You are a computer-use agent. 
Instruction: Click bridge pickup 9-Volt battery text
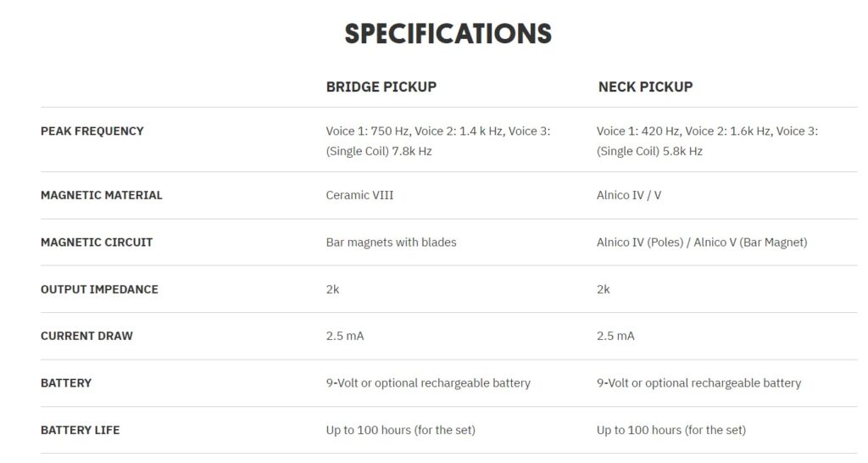[x=428, y=382]
